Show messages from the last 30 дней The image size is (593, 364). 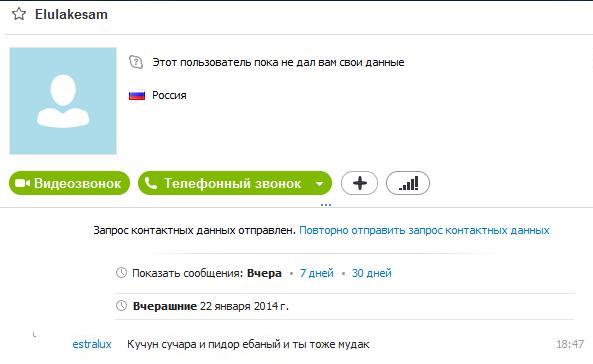coord(371,273)
